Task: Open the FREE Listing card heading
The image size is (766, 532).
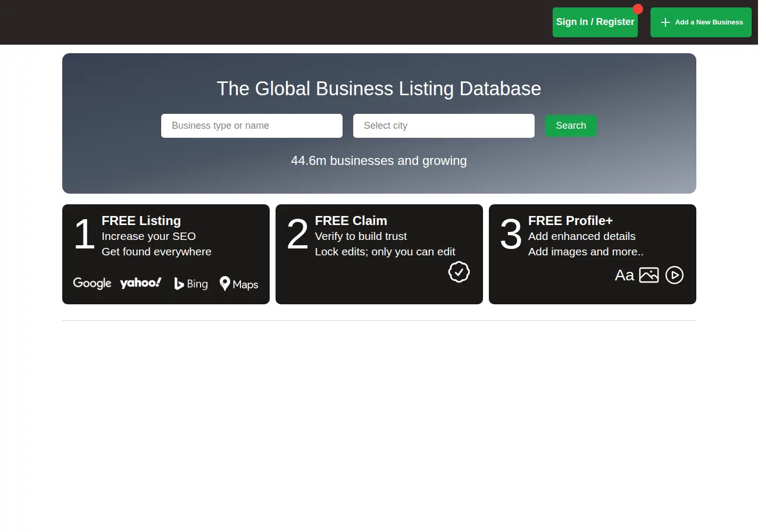Action: 141,221
